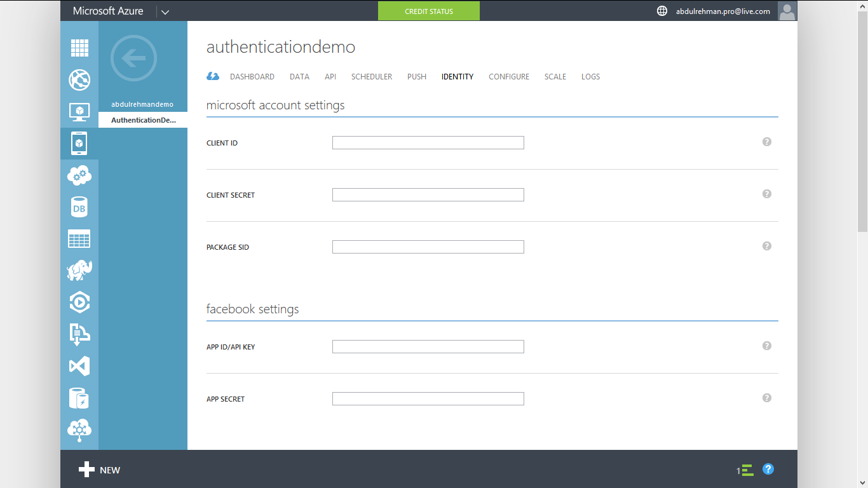Open Service Bus icon in sidebar
Viewport: 868px width, 488px height.
pyautogui.click(x=79, y=334)
